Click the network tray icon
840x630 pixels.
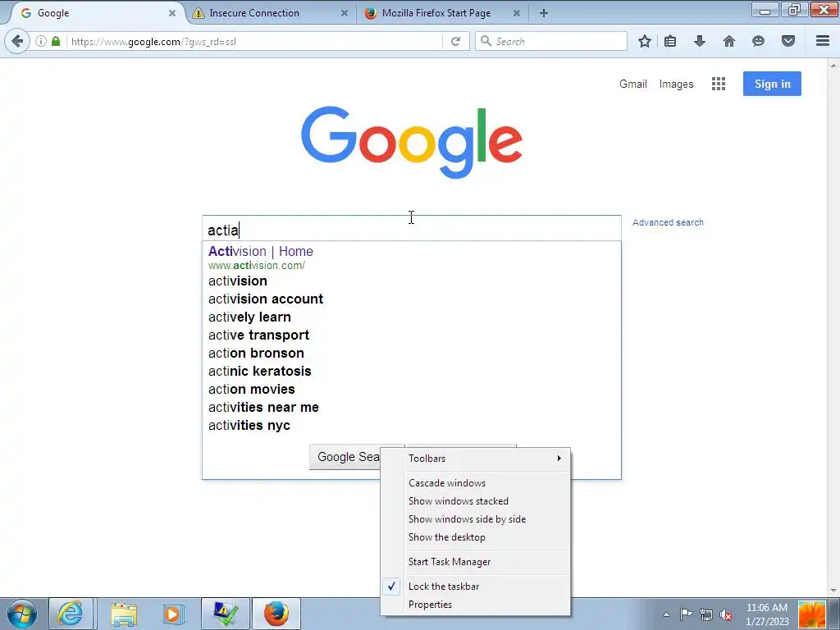pos(706,614)
